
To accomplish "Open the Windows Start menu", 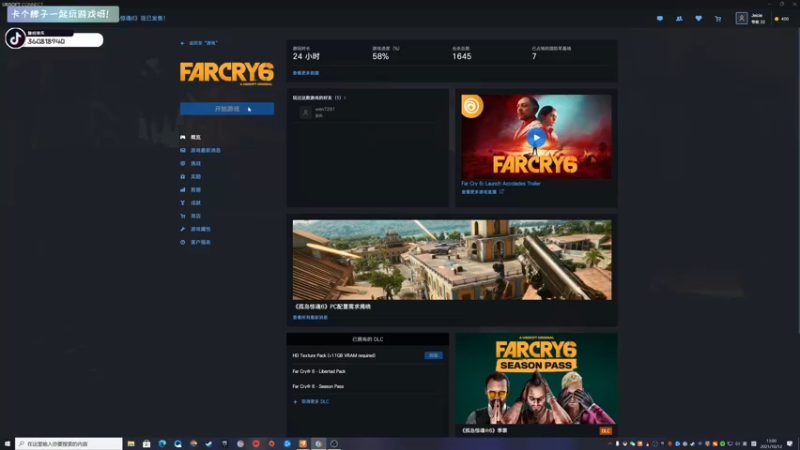I will coord(7,444).
